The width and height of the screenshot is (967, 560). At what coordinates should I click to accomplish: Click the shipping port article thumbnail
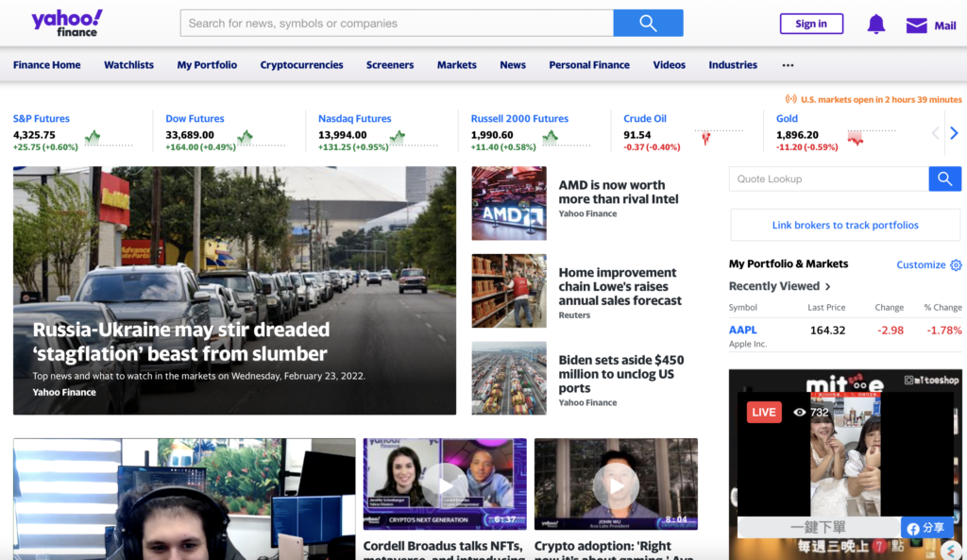point(509,378)
